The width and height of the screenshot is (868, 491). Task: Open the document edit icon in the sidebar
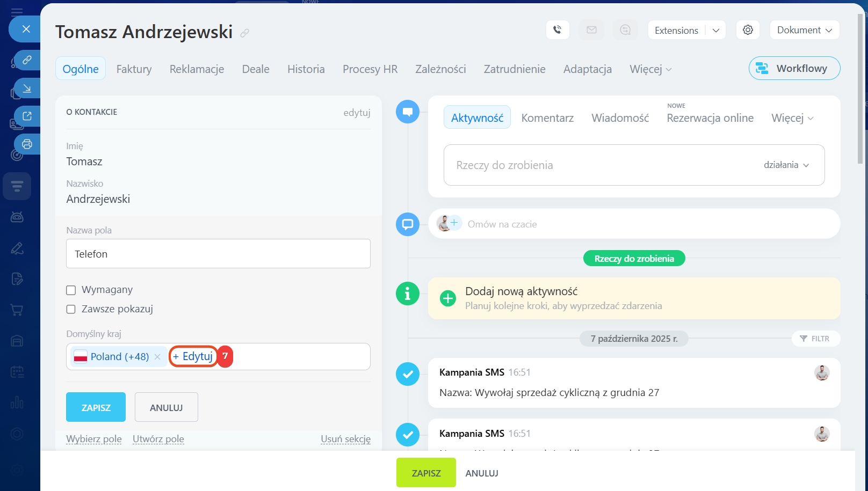point(17,279)
